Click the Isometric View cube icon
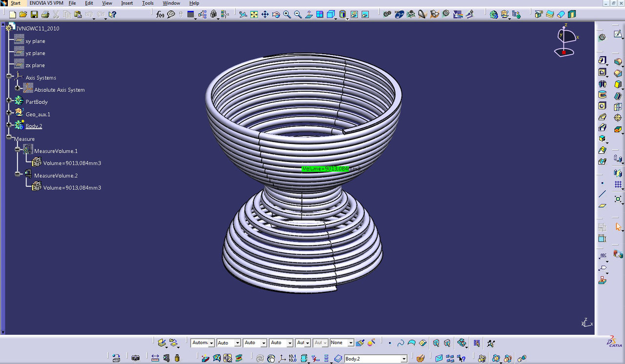This screenshot has height=364, width=625. click(331, 15)
